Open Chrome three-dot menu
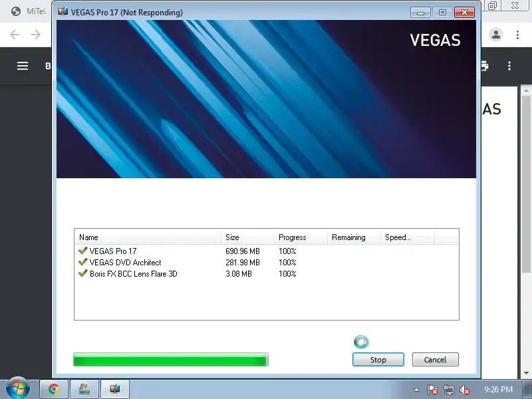Image resolution: width=532 pixels, height=399 pixels. point(517,35)
